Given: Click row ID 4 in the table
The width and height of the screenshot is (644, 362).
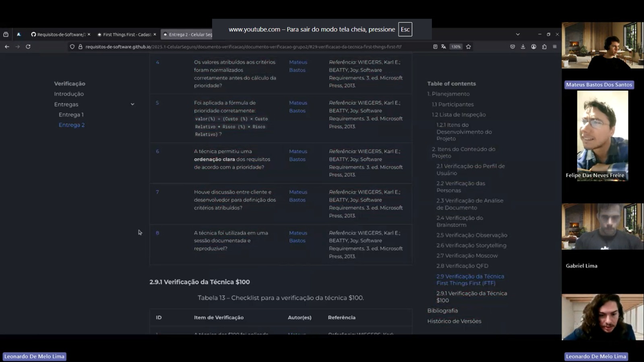Looking at the screenshot, I should [x=157, y=62].
